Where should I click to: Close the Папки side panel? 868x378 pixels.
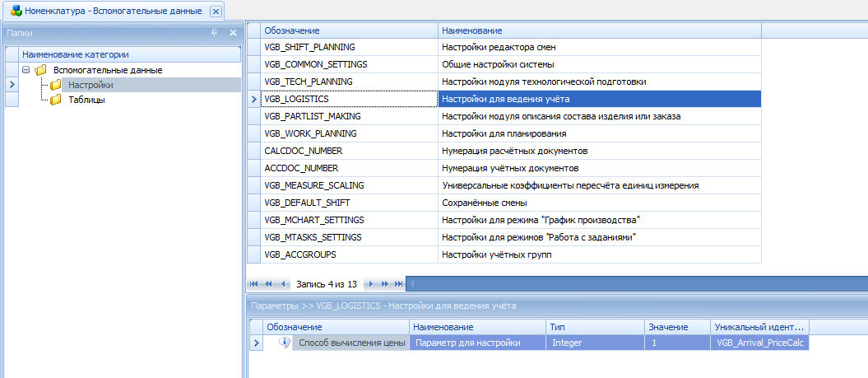click(x=233, y=33)
